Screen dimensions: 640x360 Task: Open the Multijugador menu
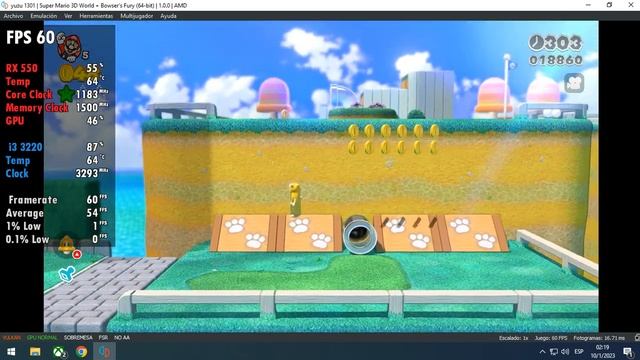(136, 16)
